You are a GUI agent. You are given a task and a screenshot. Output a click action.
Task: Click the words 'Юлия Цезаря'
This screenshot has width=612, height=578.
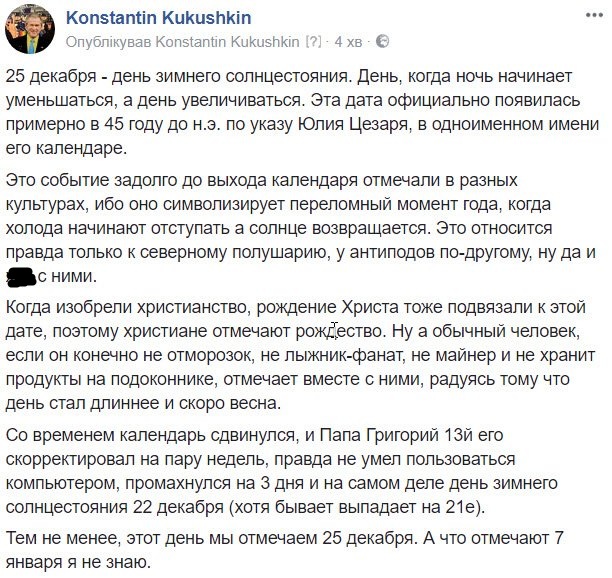click(354, 125)
